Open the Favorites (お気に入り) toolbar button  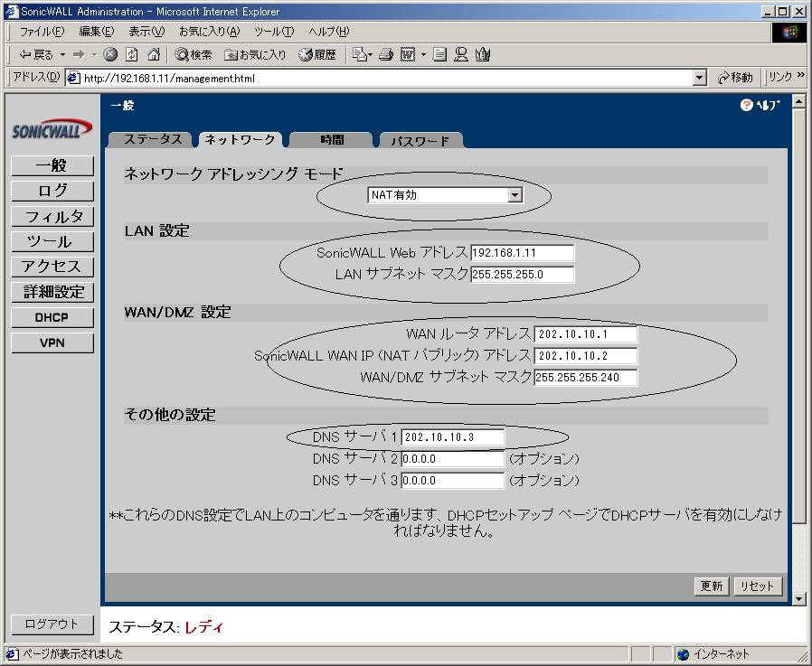point(255,54)
